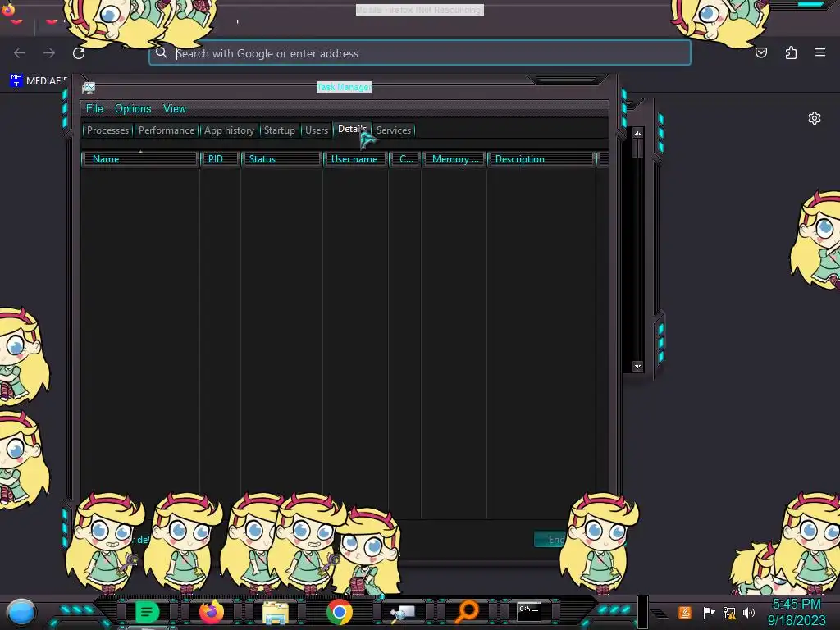The image size is (840, 630).
Task: Open File Explorer from the taskbar
Action: [x=276, y=612]
